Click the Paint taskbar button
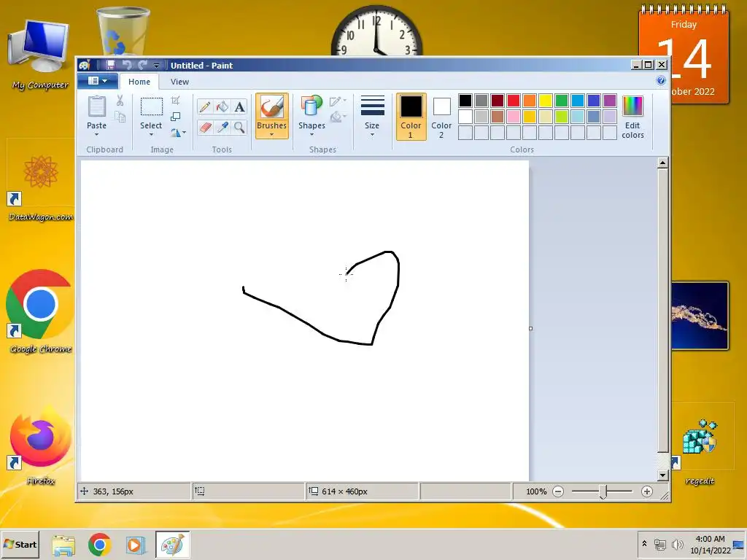Viewport: 747px width, 560px height. [x=172, y=545]
